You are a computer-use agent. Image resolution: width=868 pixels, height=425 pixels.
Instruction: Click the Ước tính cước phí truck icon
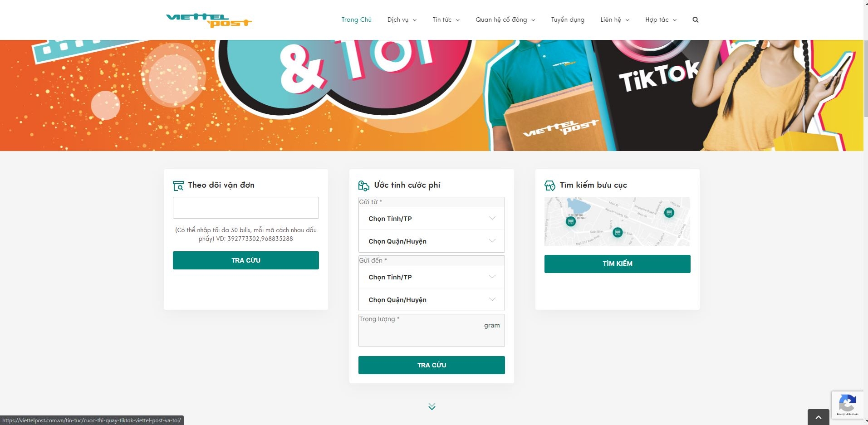pyautogui.click(x=364, y=186)
